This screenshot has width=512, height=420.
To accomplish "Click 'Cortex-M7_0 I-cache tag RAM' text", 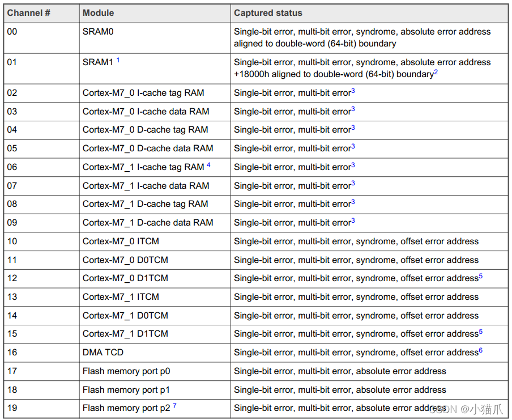I will click(x=143, y=93).
